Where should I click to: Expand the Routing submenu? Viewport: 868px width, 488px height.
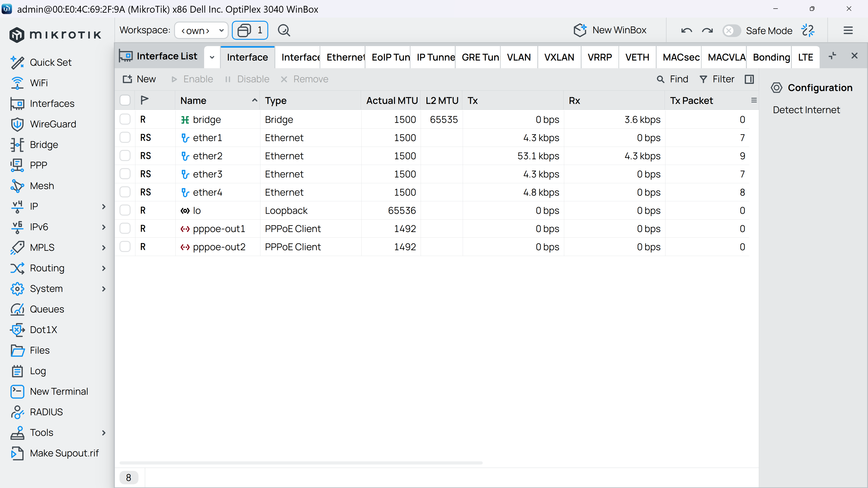[x=104, y=268]
